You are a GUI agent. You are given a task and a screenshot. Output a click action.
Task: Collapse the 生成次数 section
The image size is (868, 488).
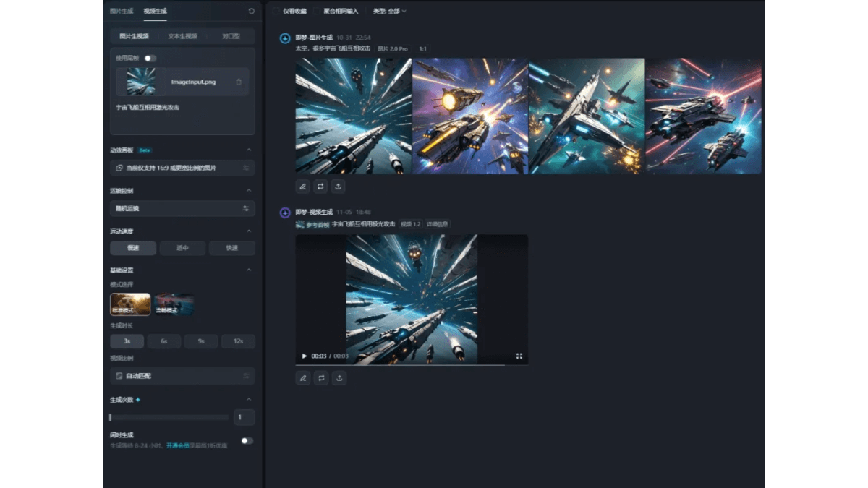[x=249, y=399]
